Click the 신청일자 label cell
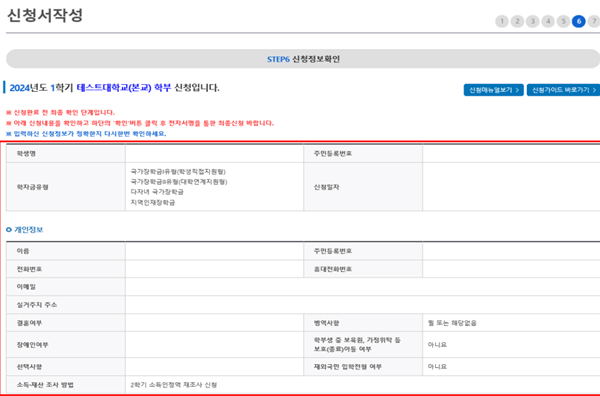 (x=363, y=187)
